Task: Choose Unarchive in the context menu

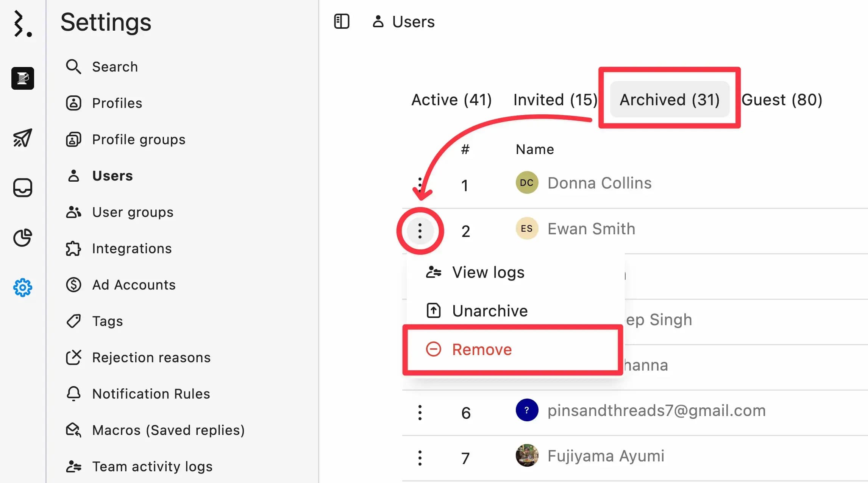Action: [x=489, y=311]
